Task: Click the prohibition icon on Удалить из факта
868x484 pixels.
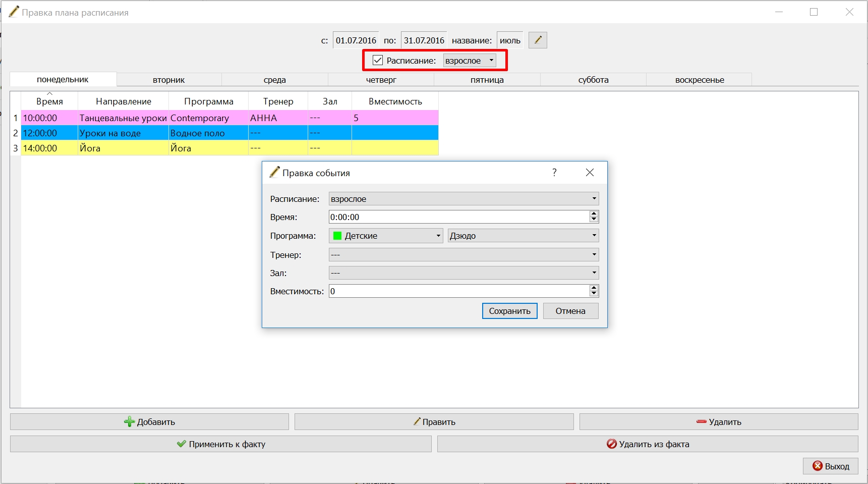Action: point(611,444)
